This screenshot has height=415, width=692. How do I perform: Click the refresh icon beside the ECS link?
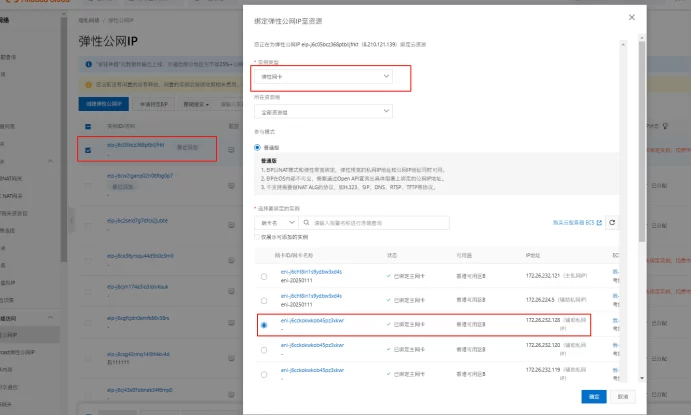click(612, 223)
